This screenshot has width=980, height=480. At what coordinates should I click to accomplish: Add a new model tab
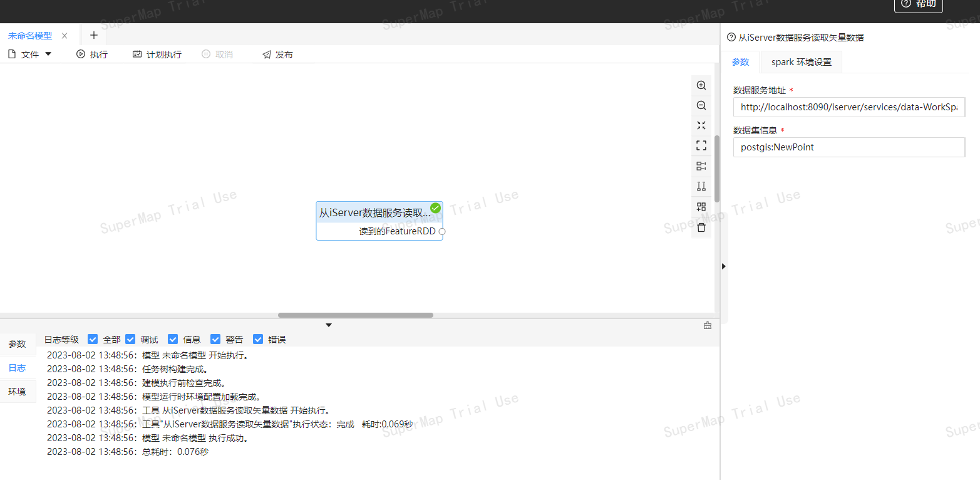click(x=94, y=35)
